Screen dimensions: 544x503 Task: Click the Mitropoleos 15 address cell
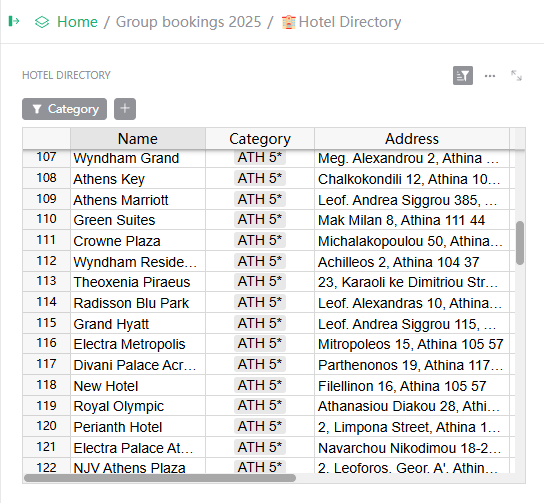412,344
